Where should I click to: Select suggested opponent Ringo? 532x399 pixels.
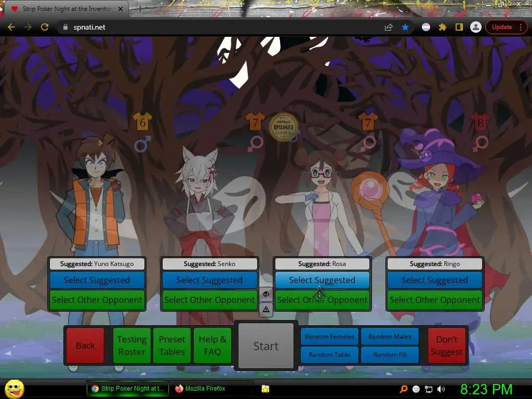pyautogui.click(x=435, y=280)
